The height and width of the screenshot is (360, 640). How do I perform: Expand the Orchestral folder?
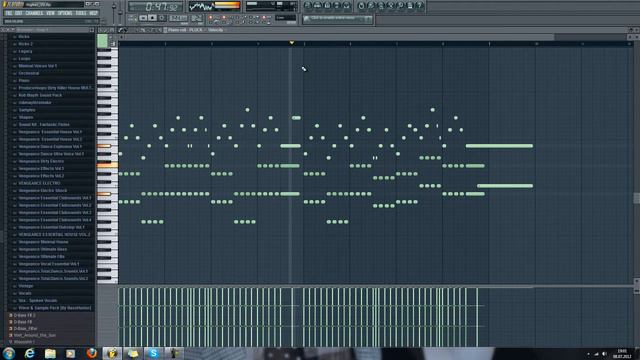click(x=29, y=73)
